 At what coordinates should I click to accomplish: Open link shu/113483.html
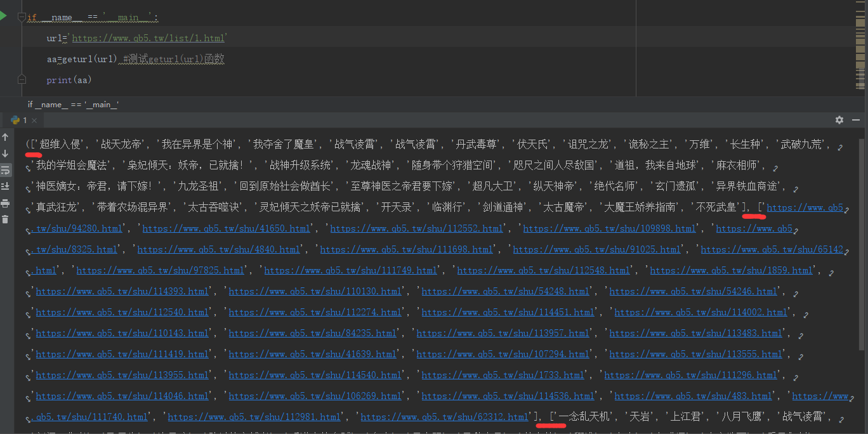[x=696, y=333]
